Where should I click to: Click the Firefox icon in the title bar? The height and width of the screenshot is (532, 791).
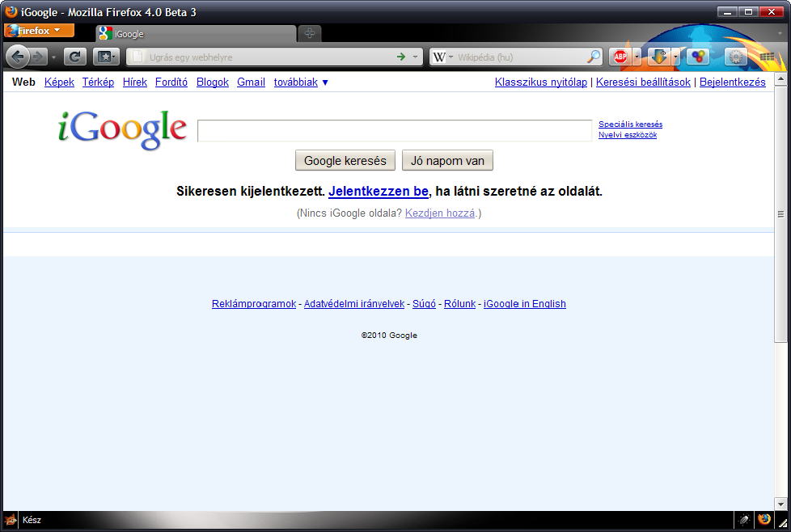[x=11, y=11]
